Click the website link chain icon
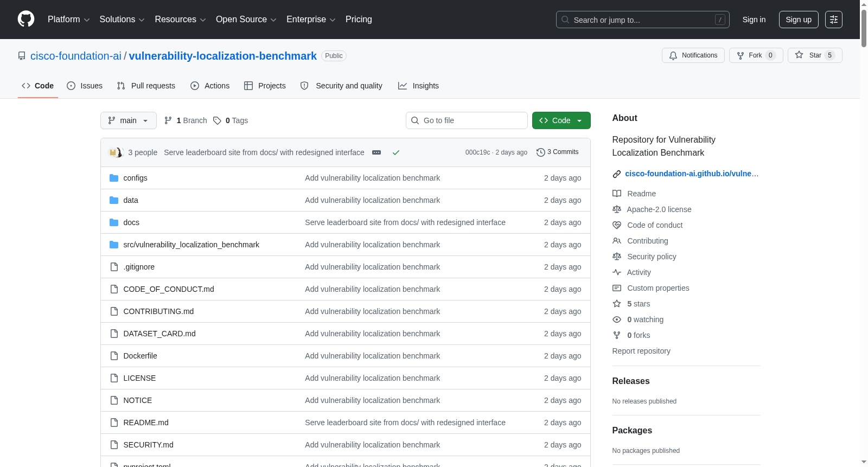 pyautogui.click(x=617, y=174)
